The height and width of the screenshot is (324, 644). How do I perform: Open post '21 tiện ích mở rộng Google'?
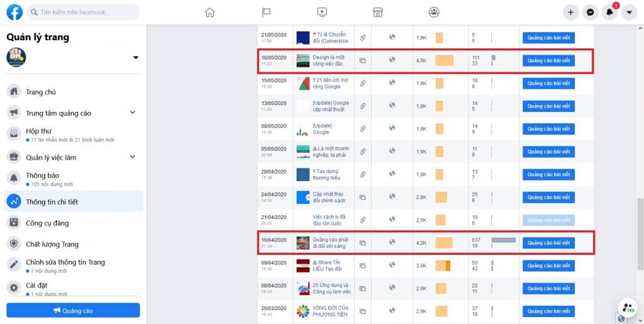click(330, 84)
